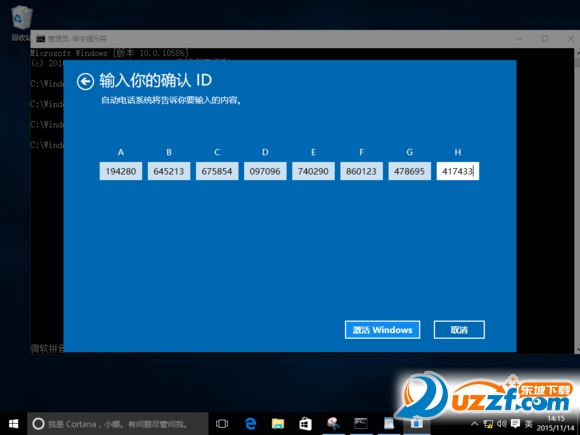This screenshot has width=580, height=435.
Task: Open the Windows Start menu
Action: pyautogui.click(x=13, y=424)
